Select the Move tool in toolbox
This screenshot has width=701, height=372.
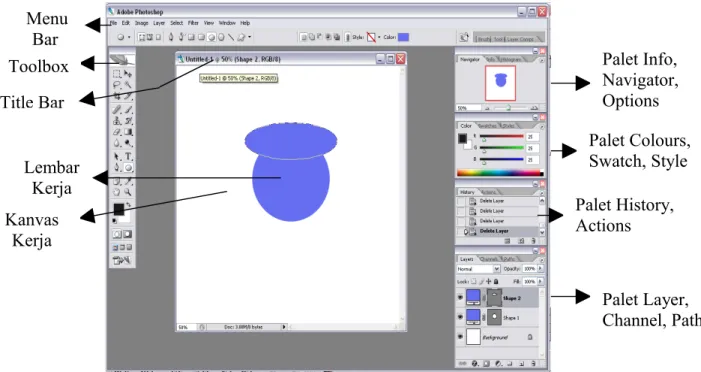point(128,74)
